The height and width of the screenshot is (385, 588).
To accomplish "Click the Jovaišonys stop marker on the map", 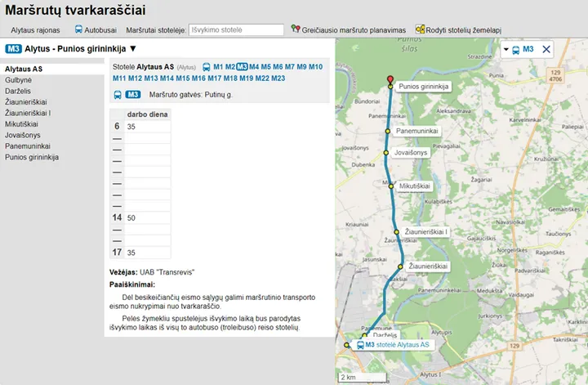I will [385, 153].
